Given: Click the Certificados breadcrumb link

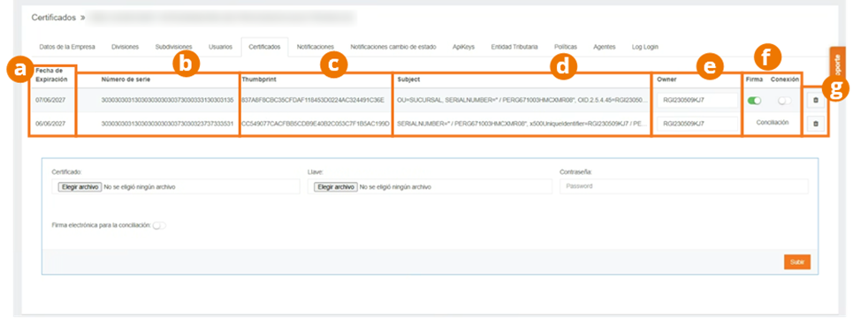Looking at the screenshot, I should tap(54, 18).
